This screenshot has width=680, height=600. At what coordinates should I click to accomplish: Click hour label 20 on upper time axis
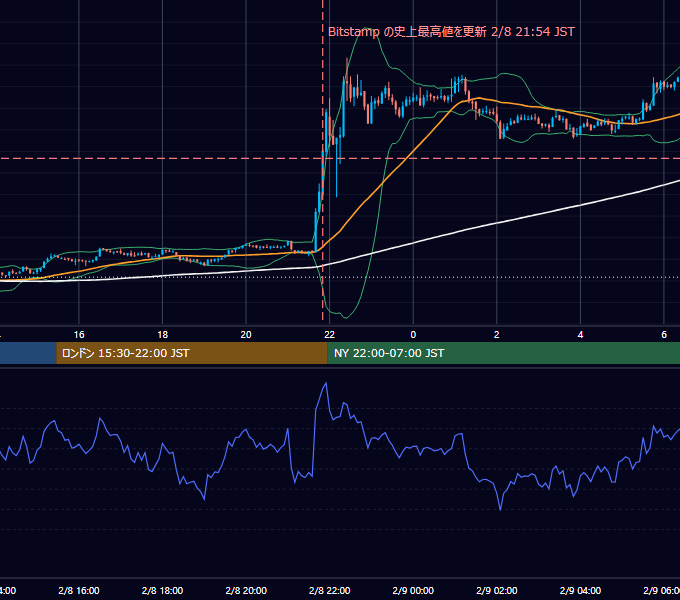[x=246, y=335]
